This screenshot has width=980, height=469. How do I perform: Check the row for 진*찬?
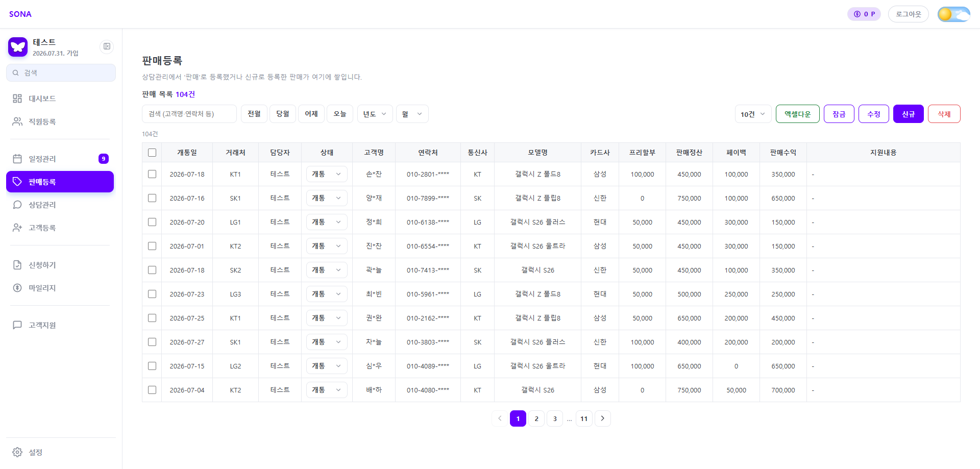152,246
